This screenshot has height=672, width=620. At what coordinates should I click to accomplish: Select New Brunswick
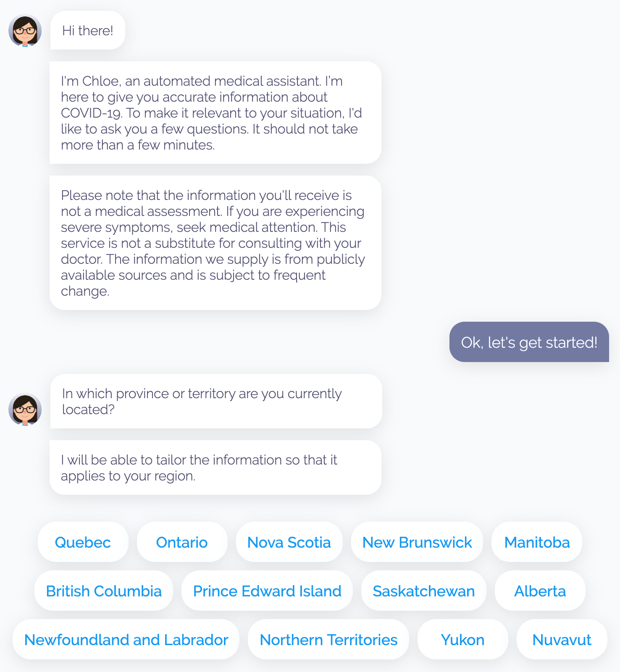[417, 542]
